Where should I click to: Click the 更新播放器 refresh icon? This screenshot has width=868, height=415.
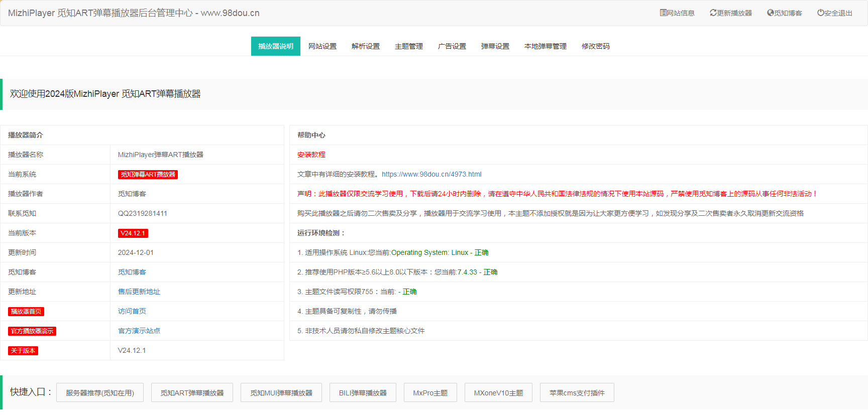(x=713, y=13)
